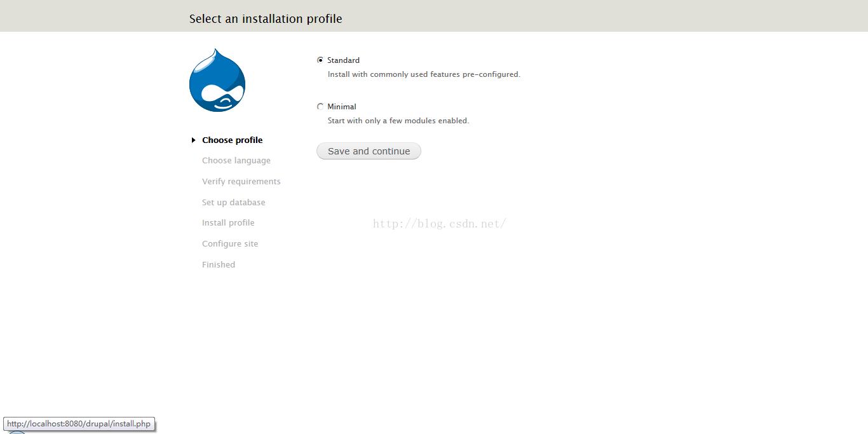Click the Verify requirements step
Image resolution: width=868 pixels, height=434 pixels.
[241, 182]
